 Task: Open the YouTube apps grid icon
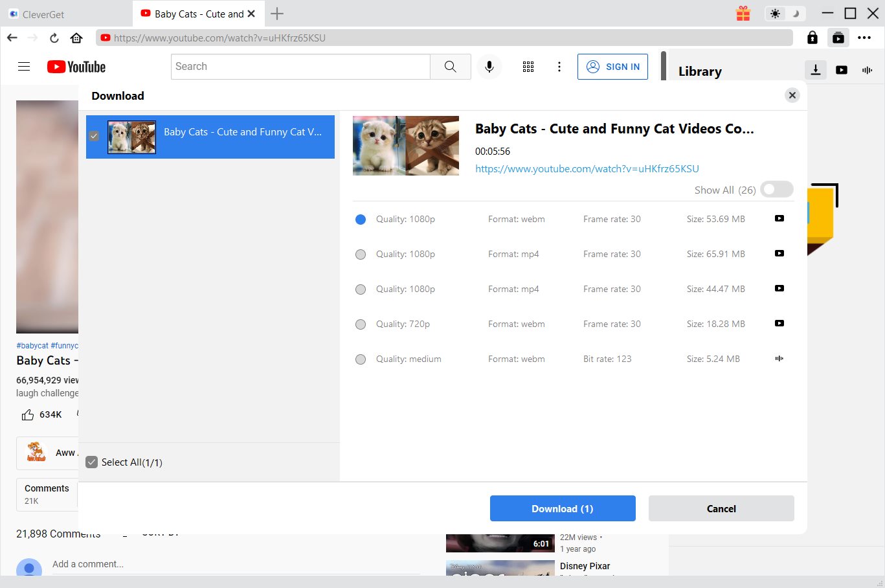coord(528,67)
